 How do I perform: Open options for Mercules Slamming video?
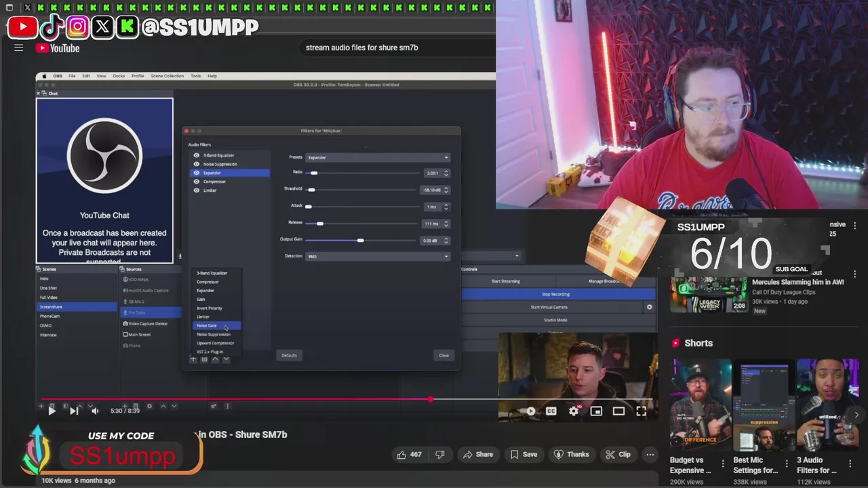click(x=855, y=274)
